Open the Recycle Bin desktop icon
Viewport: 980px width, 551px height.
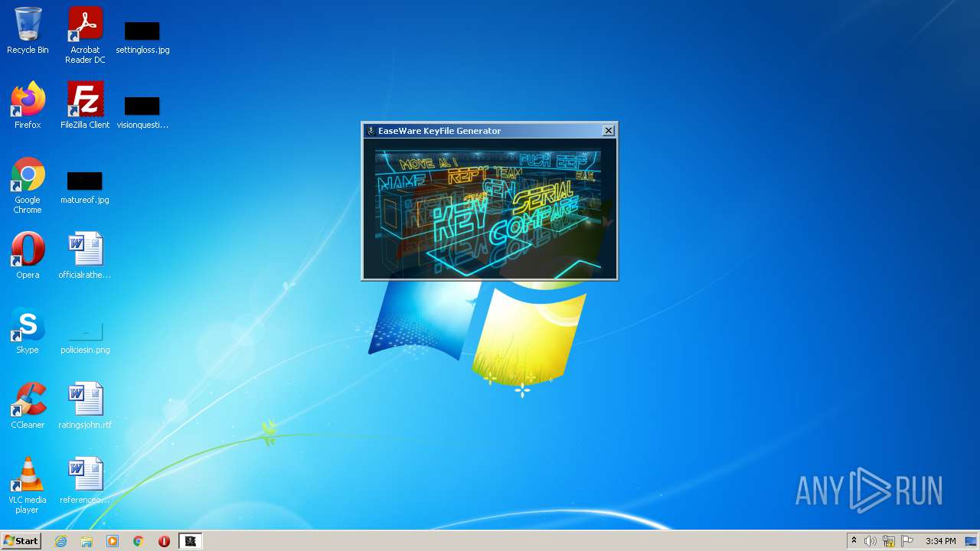(28, 31)
